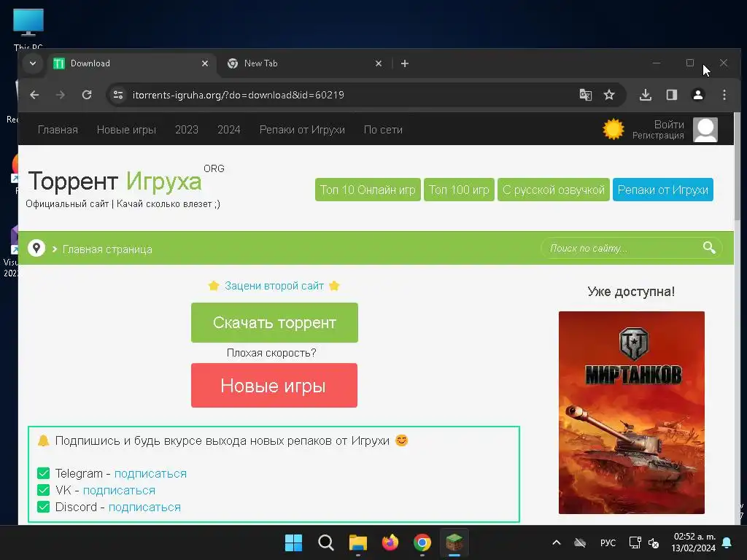Click the РУС language indicator
The width and height of the screenshot is (747, 560).
coord(608,542)
